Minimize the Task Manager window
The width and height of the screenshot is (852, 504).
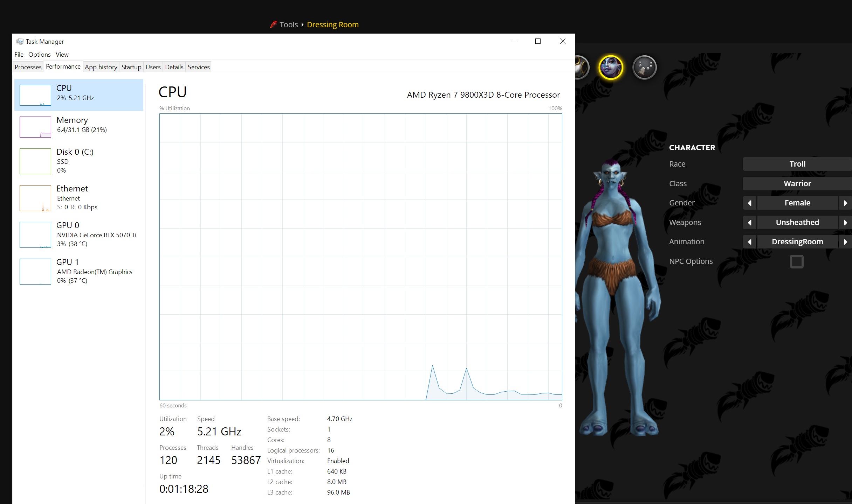tap(514, 41)
